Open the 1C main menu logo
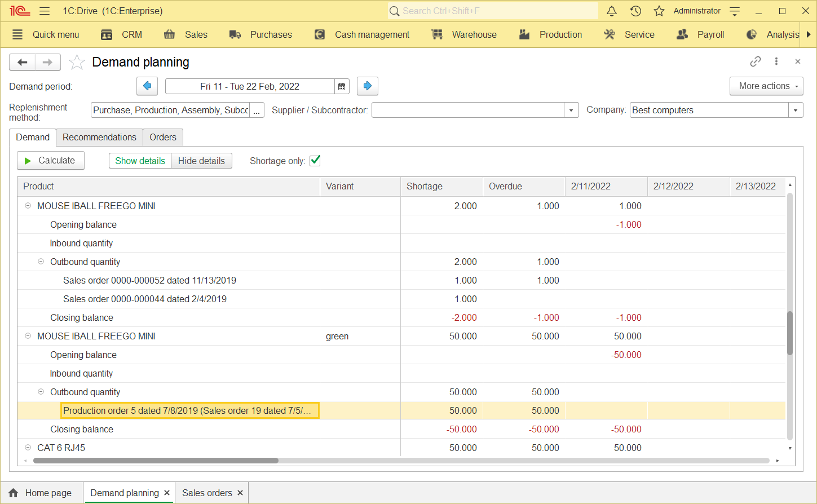The image size is (817, 504). [20, 11]
